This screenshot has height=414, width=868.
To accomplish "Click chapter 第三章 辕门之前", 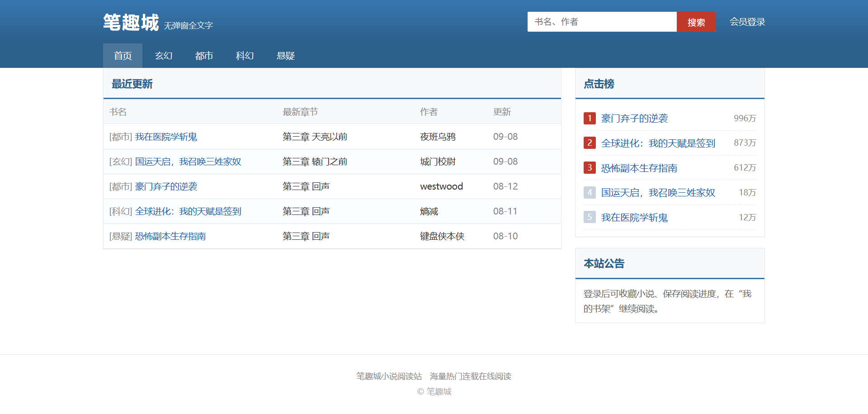I will (x=315, y=162).
